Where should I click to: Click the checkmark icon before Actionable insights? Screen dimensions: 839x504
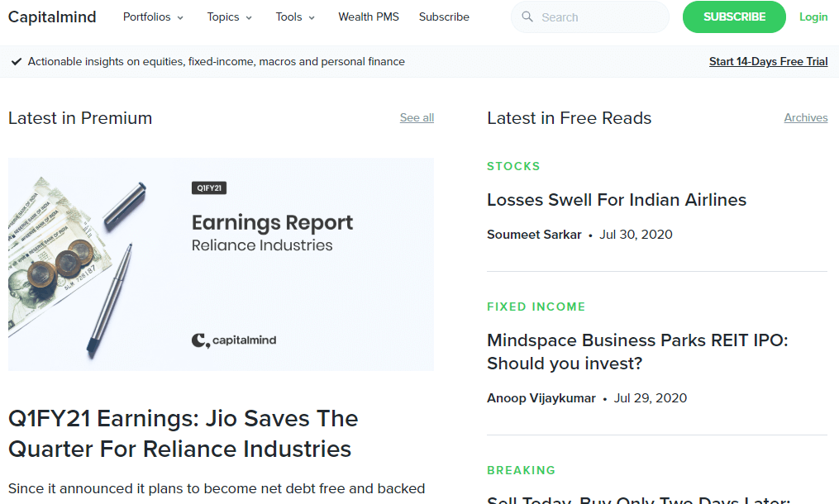(x=17, y=61)
